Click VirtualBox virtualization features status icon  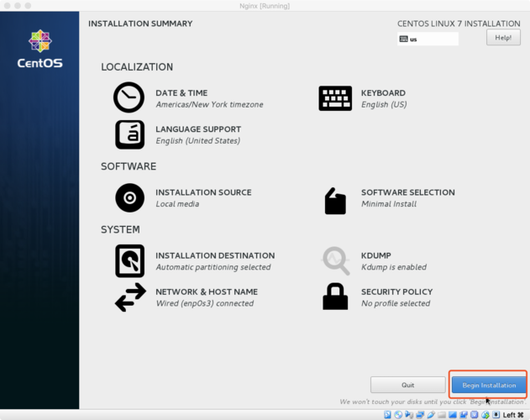point(475,415)
